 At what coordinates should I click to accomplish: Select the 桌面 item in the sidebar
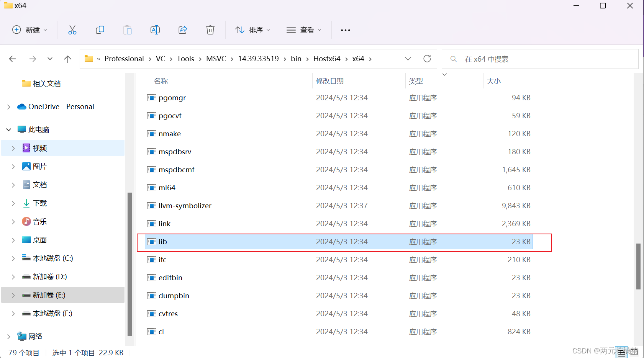[39, 240]
